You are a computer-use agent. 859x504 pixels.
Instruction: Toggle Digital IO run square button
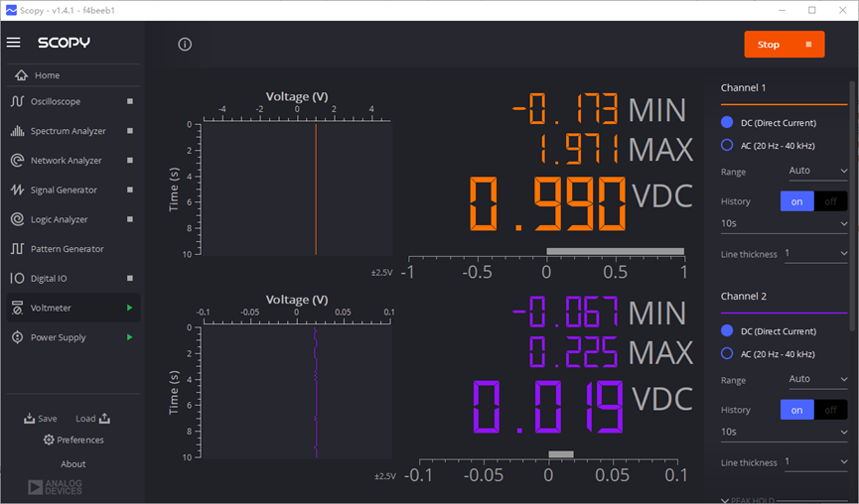click(x=130, y=279)
